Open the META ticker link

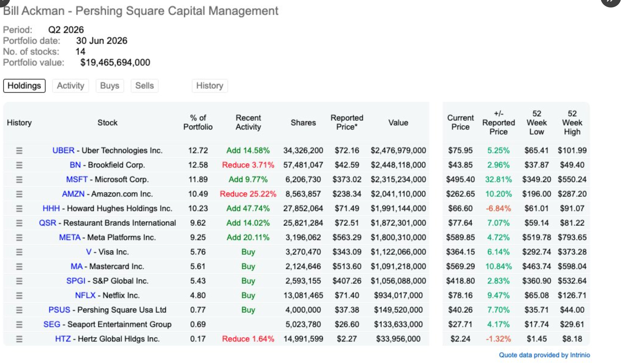(70, 237)
